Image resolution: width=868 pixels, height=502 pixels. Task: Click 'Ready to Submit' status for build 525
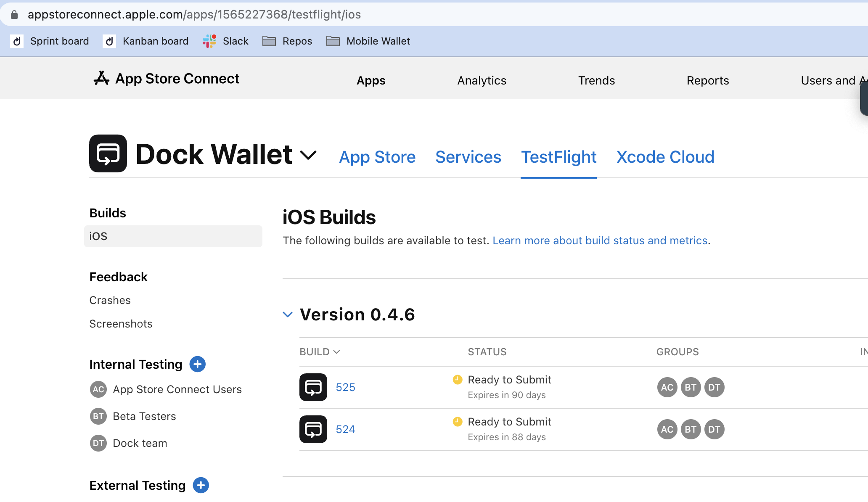coord(509,380)
